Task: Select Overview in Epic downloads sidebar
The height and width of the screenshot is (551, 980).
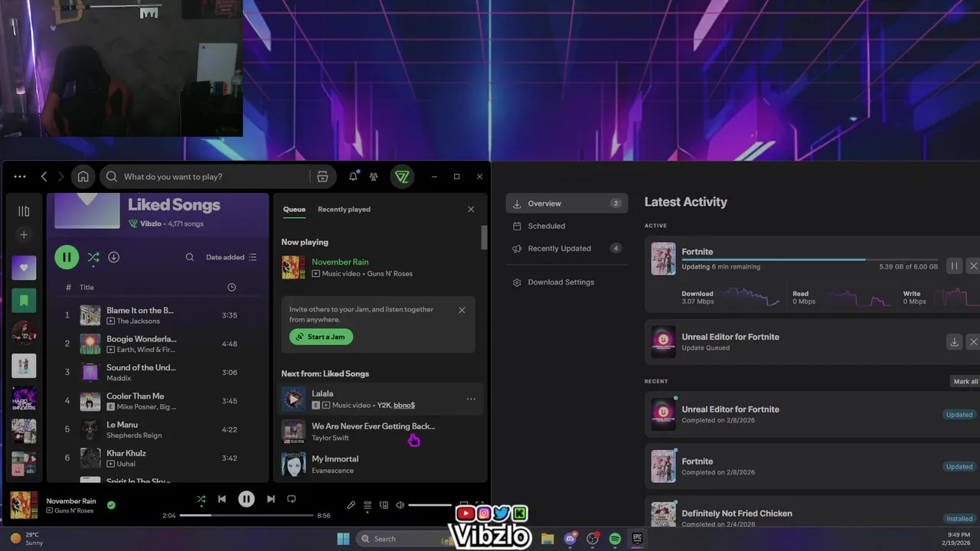Action: (567, 204)
